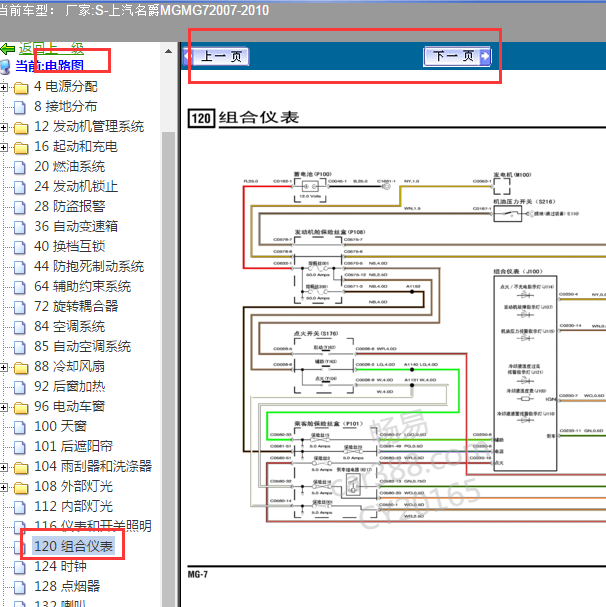Image resolution: width=606 pixels, height=607 pixels.
Task: Go to next page with 下一页 button
Action: click(457, 57)
